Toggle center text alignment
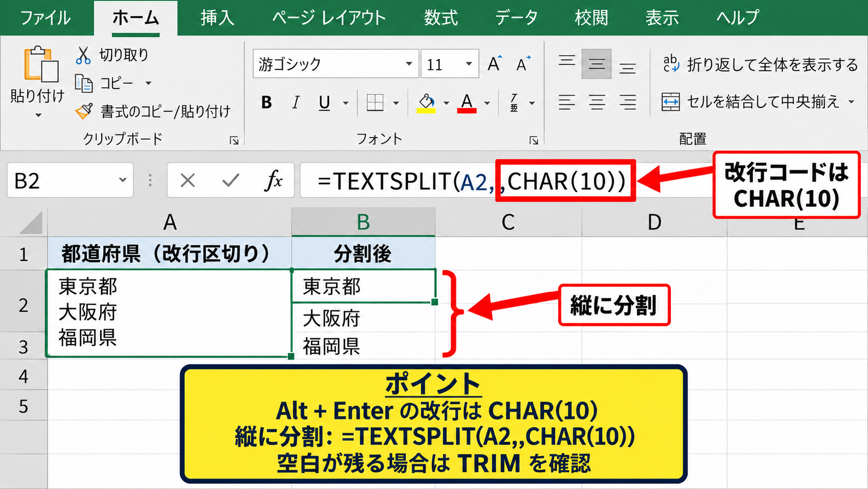868x489 pixels. (597, 102)
